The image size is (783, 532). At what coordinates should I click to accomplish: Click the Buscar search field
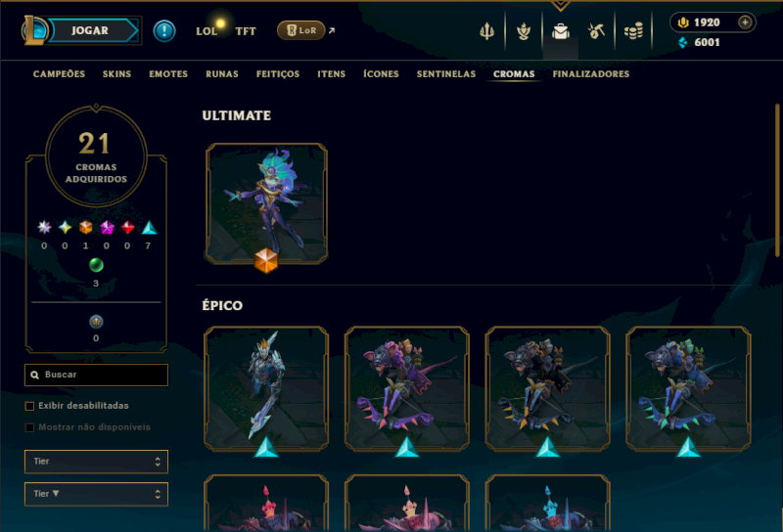(x=96, y=375)
